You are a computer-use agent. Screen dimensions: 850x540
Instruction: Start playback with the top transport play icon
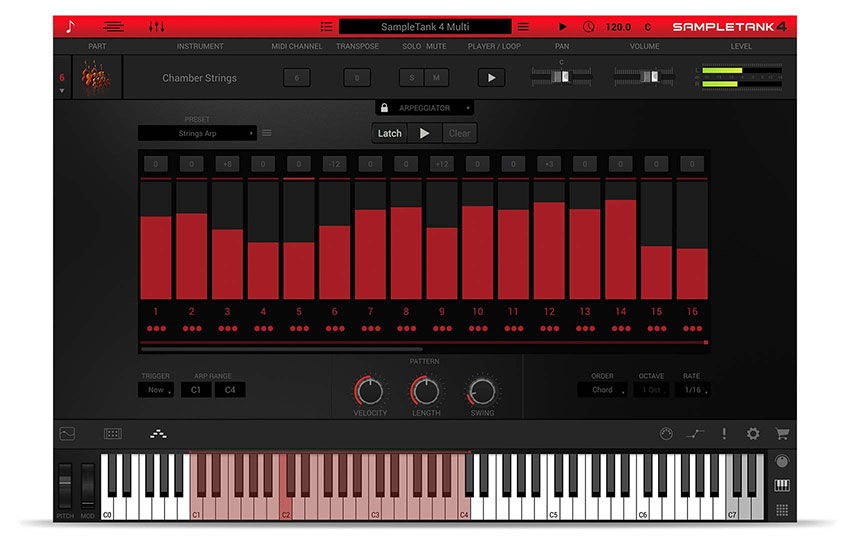click(563, 27)
